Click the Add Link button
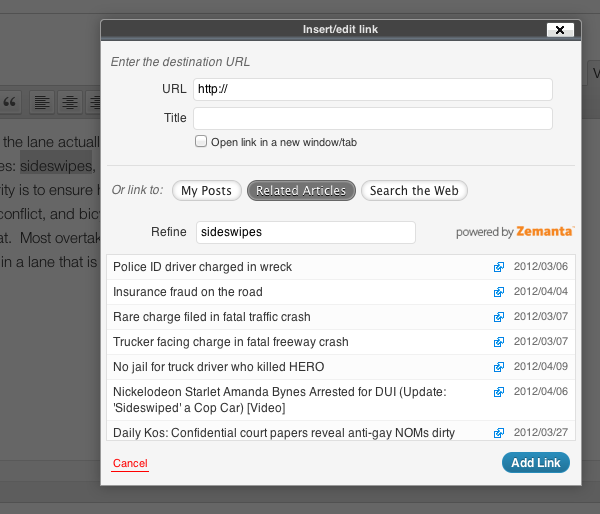Screen dimensions: 600x514 pos(536,463)
